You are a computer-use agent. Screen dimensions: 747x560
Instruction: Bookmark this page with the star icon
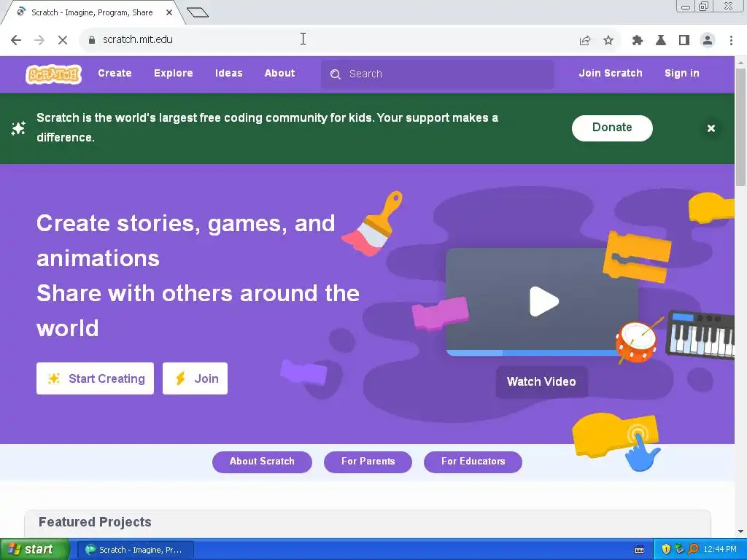(608, 41)
